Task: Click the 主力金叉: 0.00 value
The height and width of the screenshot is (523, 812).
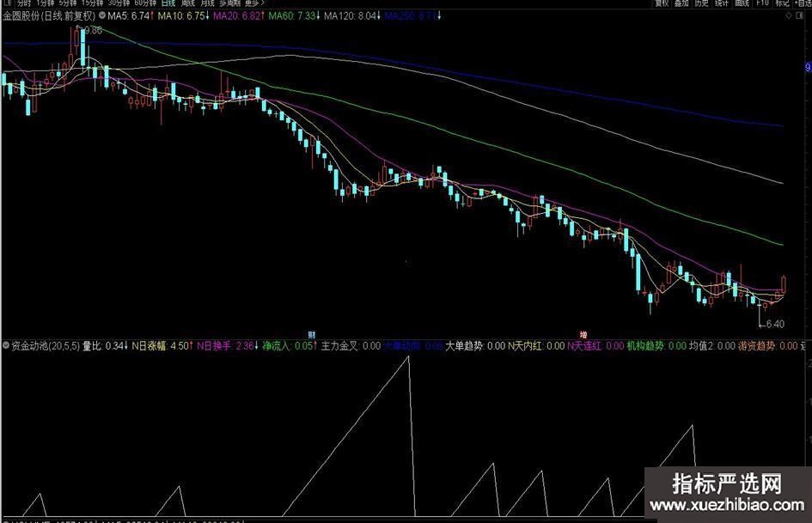Action: [351, 346]
